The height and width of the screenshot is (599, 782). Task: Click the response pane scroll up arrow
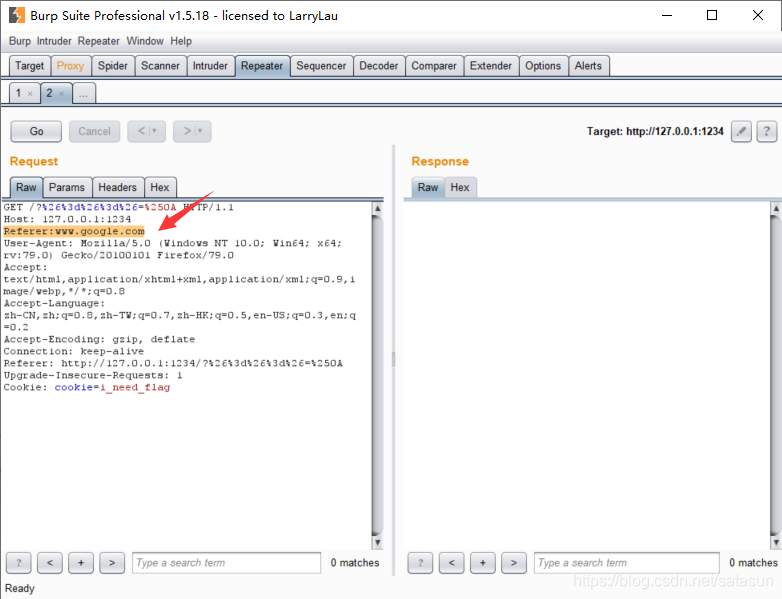pyautogui.click(x=776, y=208)
